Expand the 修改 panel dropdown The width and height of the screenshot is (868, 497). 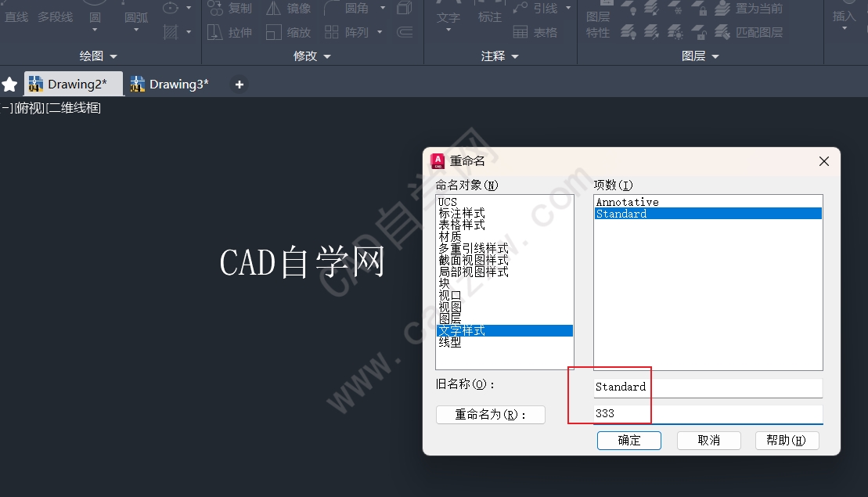[312, 56]
